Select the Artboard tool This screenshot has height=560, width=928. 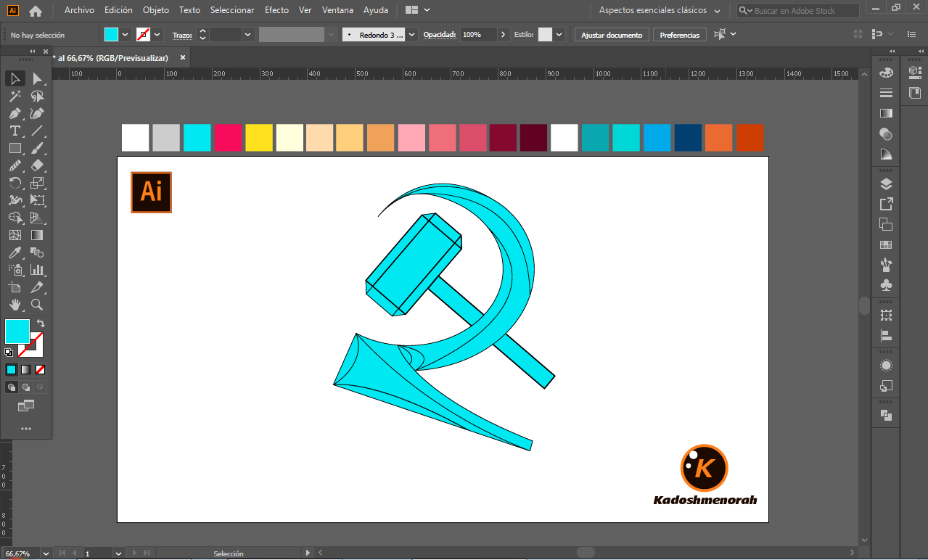(15, 287)
